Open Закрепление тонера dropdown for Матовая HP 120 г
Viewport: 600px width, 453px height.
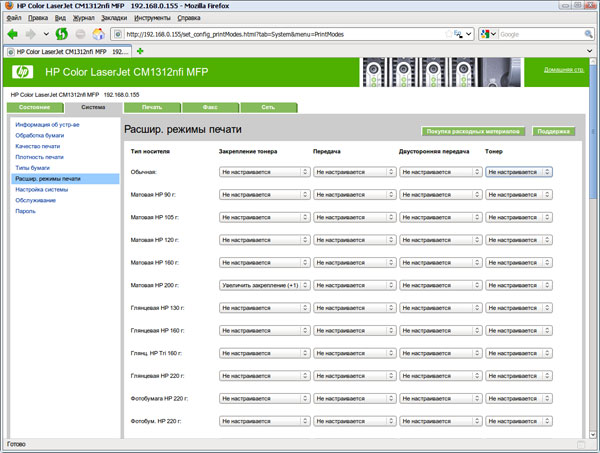[264, 240]
